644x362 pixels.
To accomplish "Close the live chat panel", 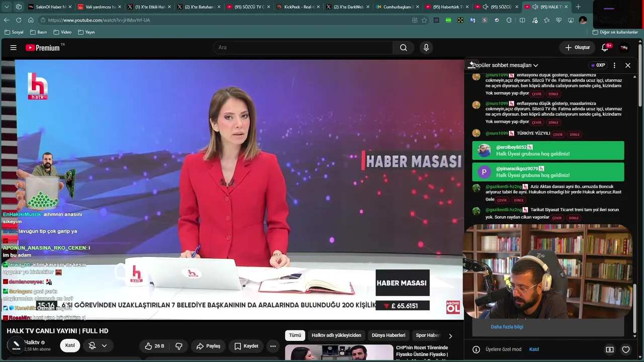I will (628, 65).
